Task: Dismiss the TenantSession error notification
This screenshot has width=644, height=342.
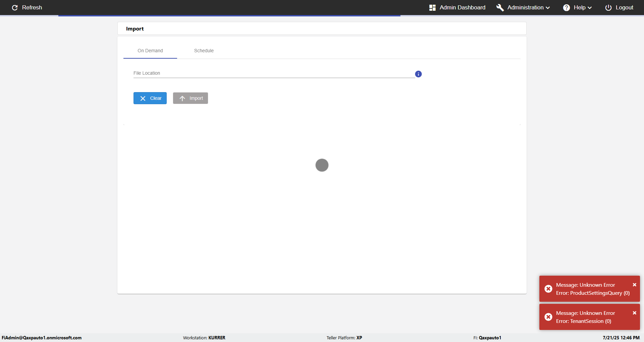Action: 635,313
